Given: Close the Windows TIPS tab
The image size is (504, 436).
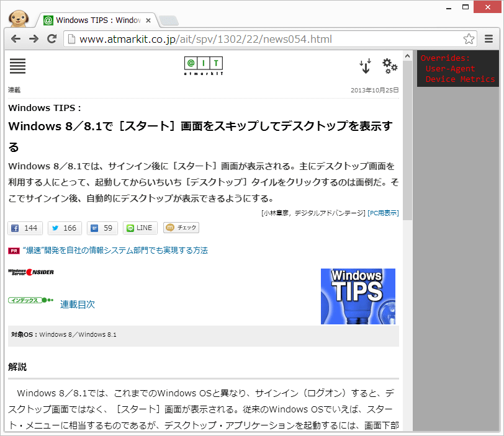Looking at the screenshot, I should [148, 20].
